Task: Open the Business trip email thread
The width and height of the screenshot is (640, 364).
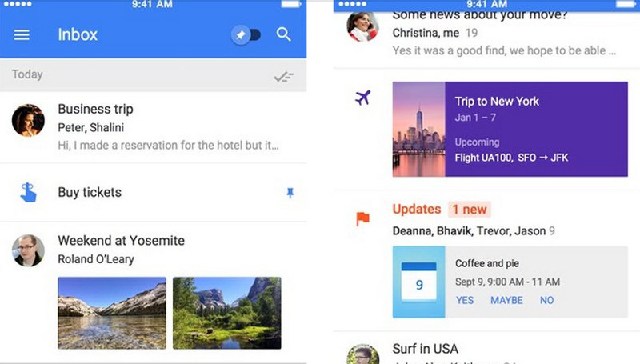Action: pos(153,127)
